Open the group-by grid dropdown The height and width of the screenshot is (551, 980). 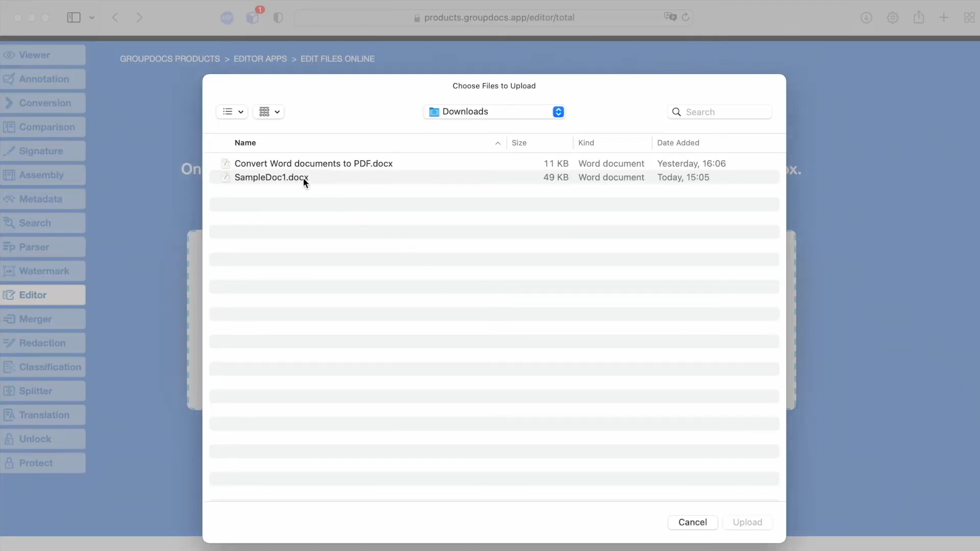(269, 112)
